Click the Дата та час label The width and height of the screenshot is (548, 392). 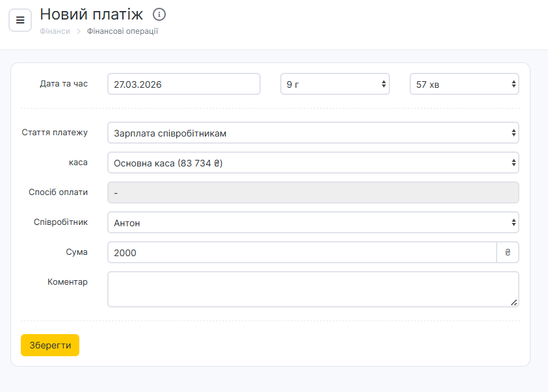tap(64, 84)
